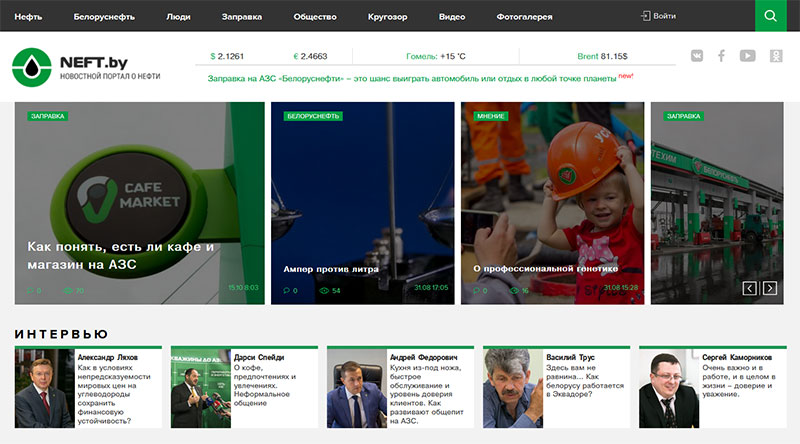Click views eye icon on Ампер против литра

324,291
